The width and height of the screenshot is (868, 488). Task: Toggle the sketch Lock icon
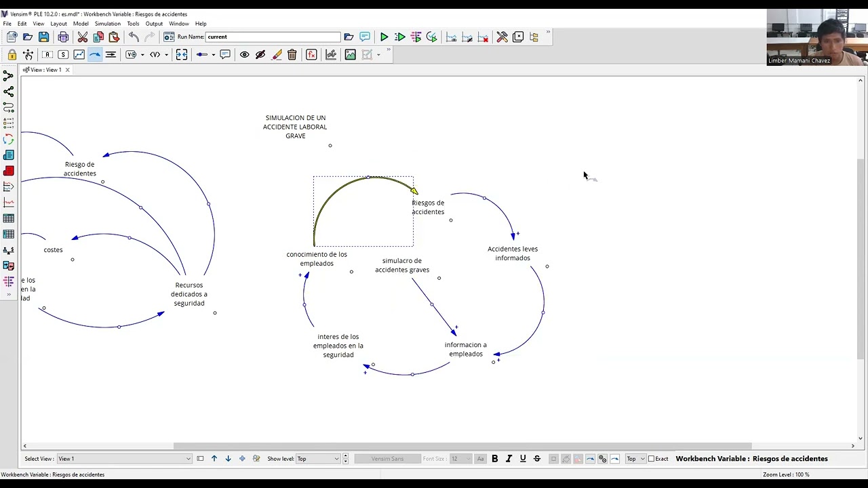pyautogui.click(x=12, y=55)
